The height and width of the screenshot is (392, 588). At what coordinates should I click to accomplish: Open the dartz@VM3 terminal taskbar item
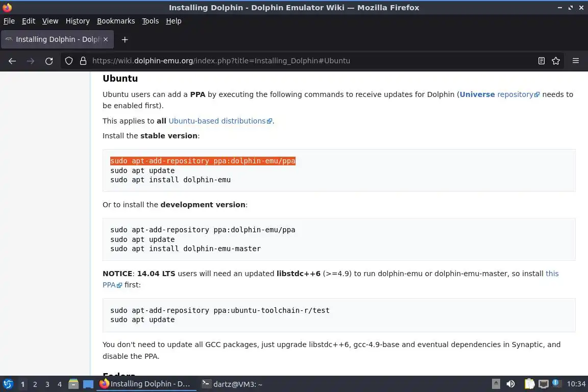point(232,384)
